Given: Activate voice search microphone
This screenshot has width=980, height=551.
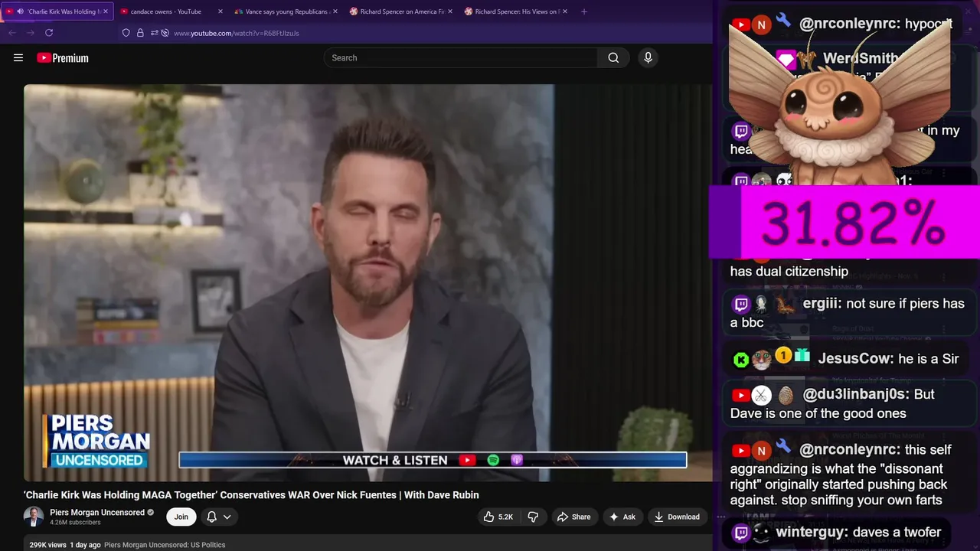Looking at the screenshot, I should [x=648, y=57].
